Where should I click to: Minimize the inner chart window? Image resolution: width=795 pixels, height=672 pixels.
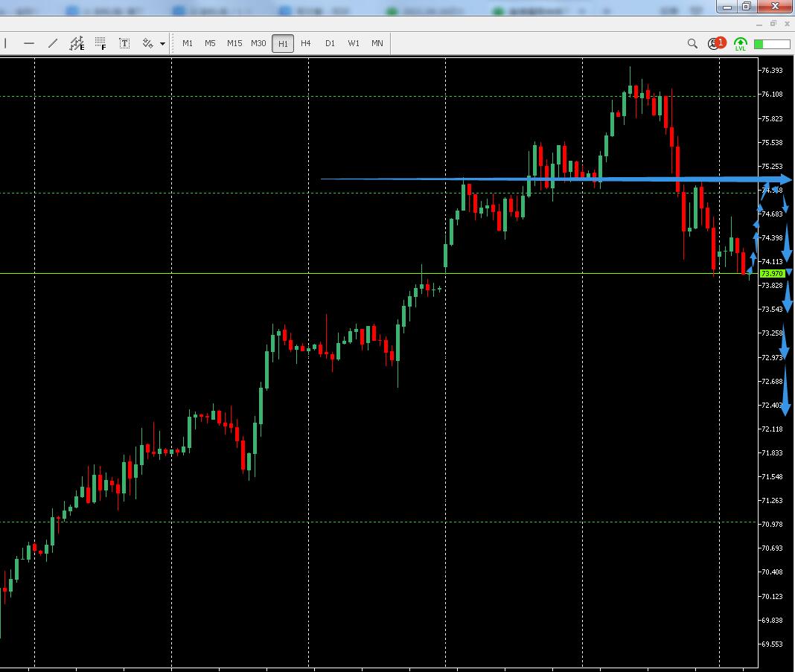[759, 24]
